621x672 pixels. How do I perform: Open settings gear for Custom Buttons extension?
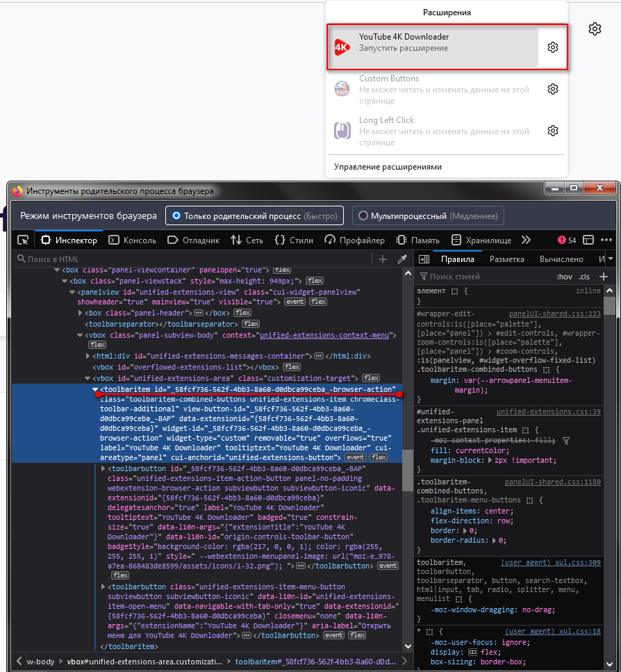[553, 89]
